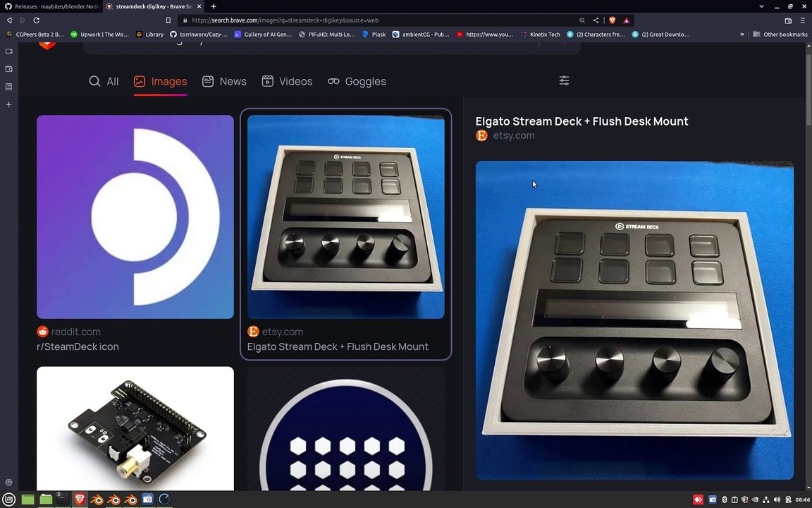Image resolution: width=812 pixels, height=508 pixels.
Task: Click the reddit.com source under SteamDeck icon
Action: 69,332
